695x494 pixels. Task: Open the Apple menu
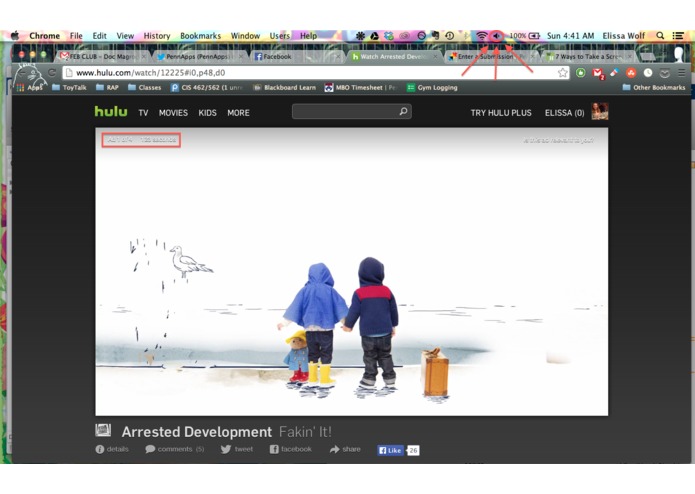click(16, 35)
